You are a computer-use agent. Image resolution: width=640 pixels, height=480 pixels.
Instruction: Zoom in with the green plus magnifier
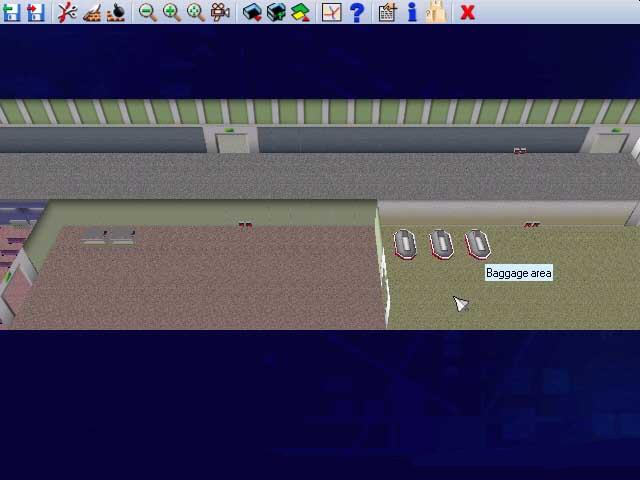point(171,12)
